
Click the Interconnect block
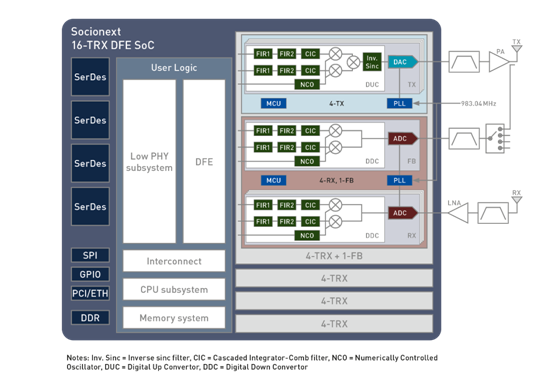(174, 261)
